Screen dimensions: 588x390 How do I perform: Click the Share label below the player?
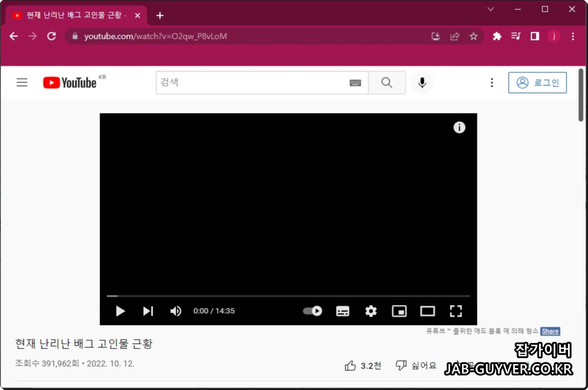point(550,331)
